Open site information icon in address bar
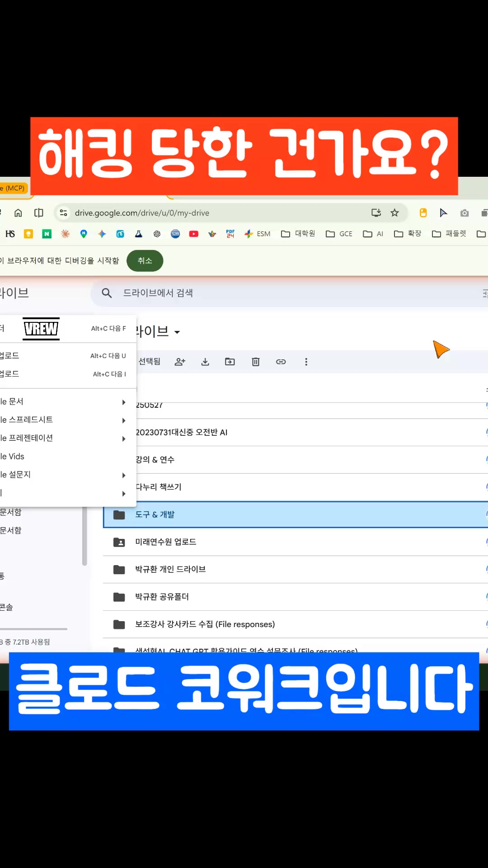 click(63, 213)
